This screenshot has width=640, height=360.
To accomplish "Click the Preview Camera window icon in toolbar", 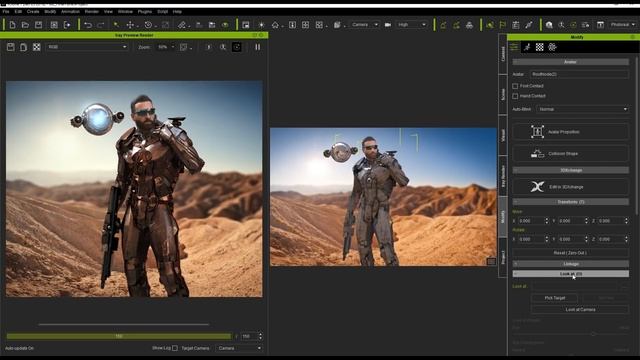I will point(246,25).
